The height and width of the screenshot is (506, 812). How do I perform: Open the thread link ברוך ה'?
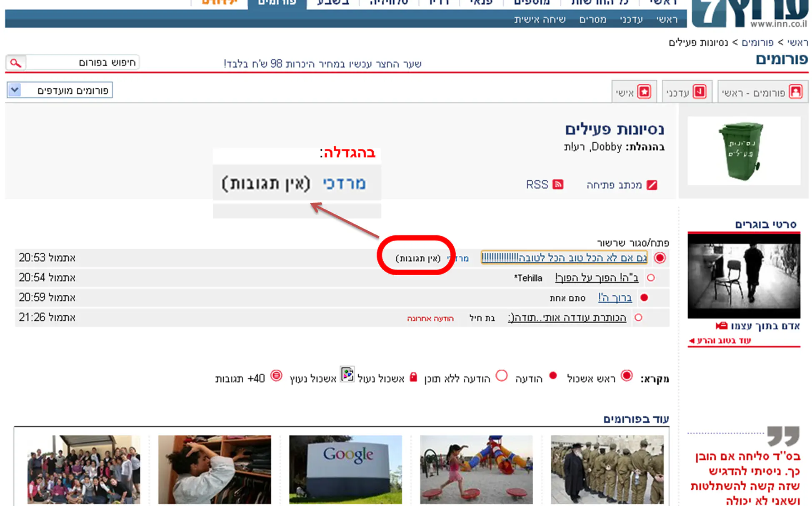point(615,298)
